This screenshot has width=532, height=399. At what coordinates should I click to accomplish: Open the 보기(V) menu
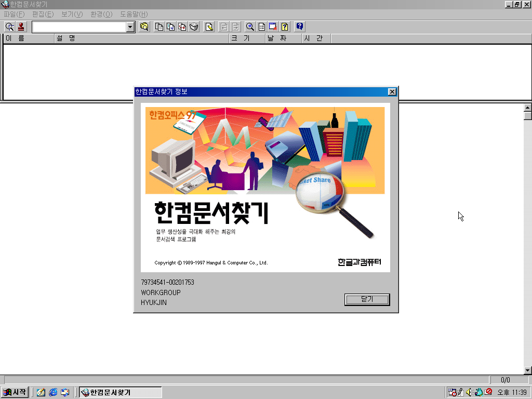72,14
